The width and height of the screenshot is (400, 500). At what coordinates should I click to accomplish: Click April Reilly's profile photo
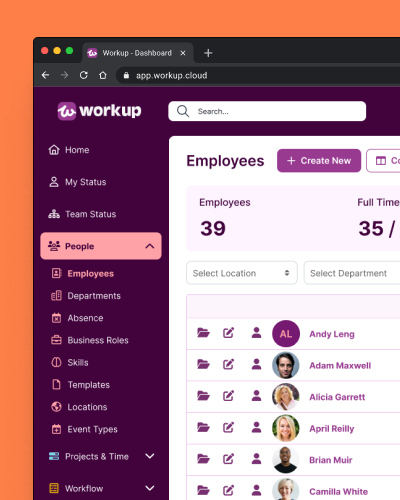pos(286,428)
